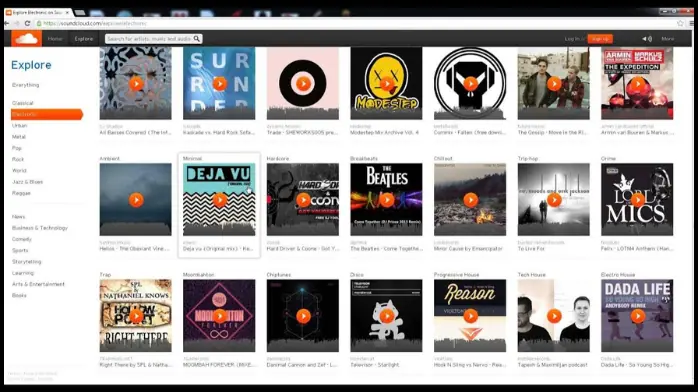Click the volume speaker icon
Viewport: 698px width, 392px height.
pyautogui.click(x=647, y=39)
